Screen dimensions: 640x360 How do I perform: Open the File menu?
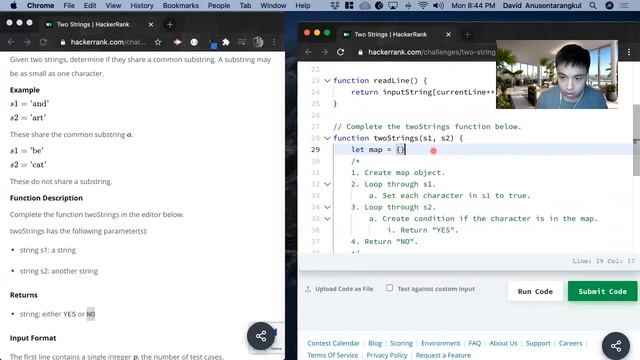69,5
